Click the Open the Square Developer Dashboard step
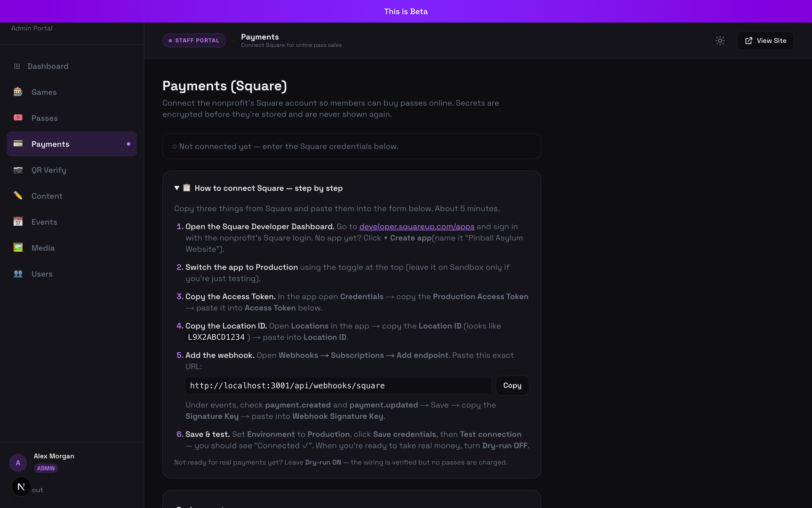Viewport: 812px width, 508px height. point(260,226)
